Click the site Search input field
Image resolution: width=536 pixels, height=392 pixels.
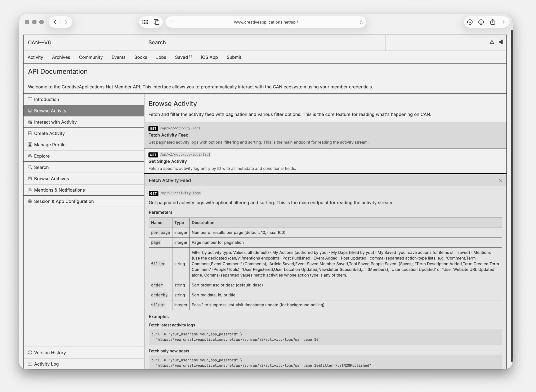tap(265, 43)
